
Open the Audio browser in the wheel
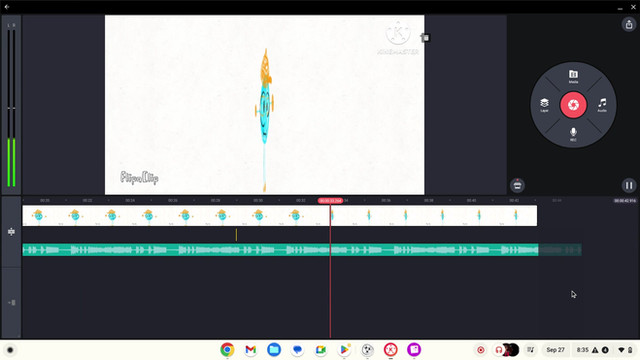tap(602, 104)
